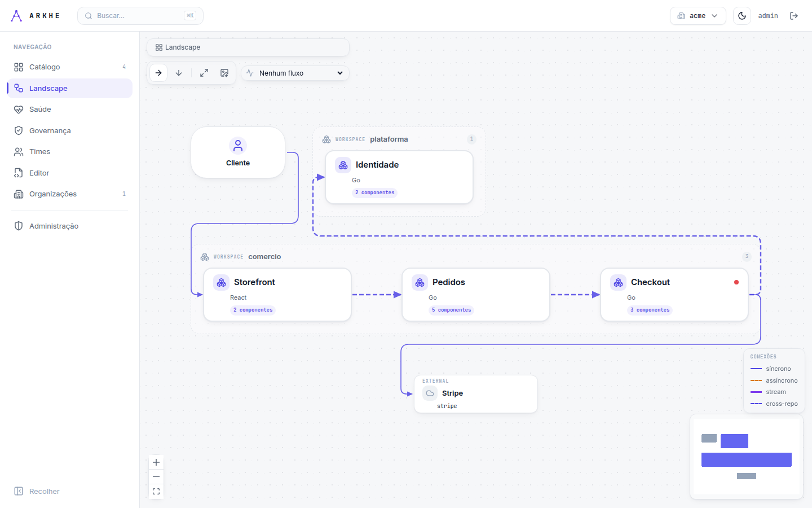Click the Times people icon
Viewport: 812px width, 508px height.
pyautogui.click(x=19, y=152)
